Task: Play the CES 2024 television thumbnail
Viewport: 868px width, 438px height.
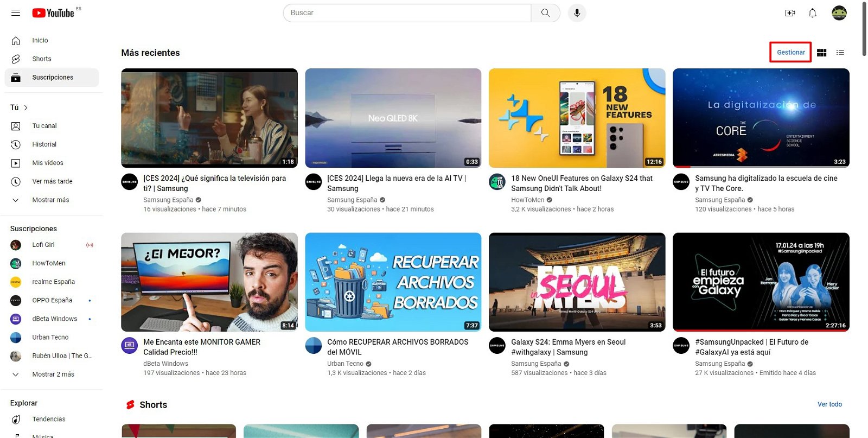Action: click(209, 118)
